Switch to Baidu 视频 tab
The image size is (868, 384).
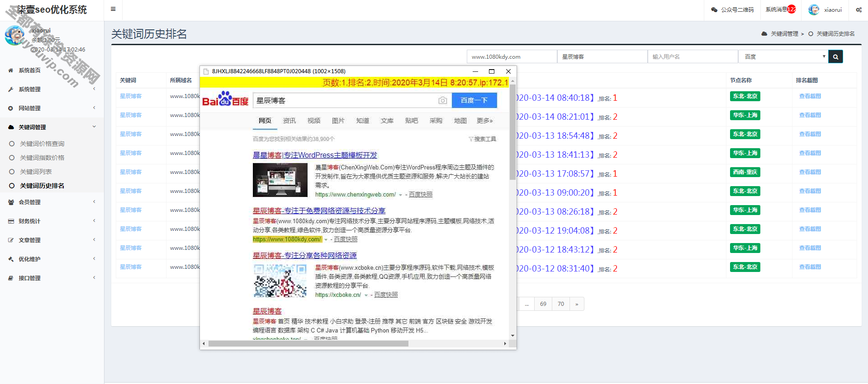pos(314,121)
